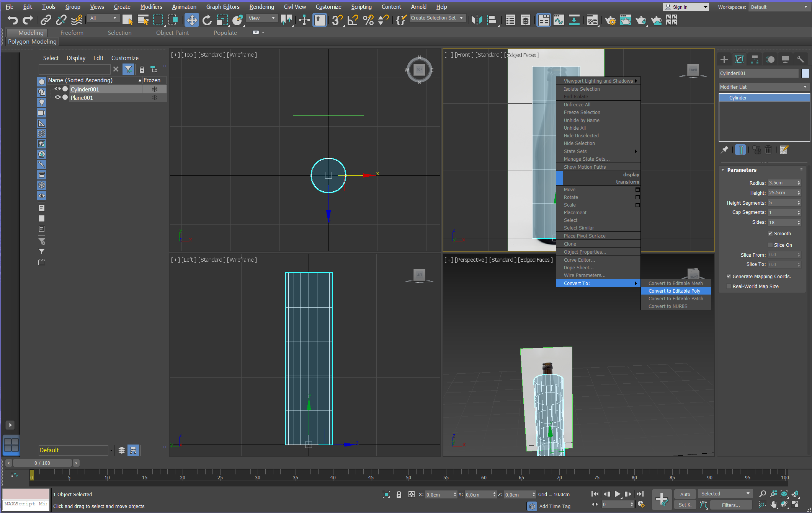
Task: Open the Mirror tool
Action: click(x=477, y=20)
